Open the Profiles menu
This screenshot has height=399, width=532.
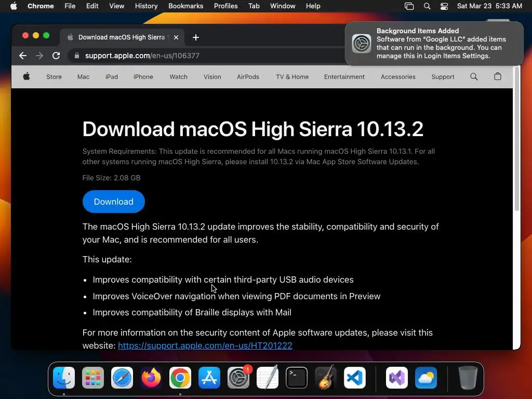(225, 6)
